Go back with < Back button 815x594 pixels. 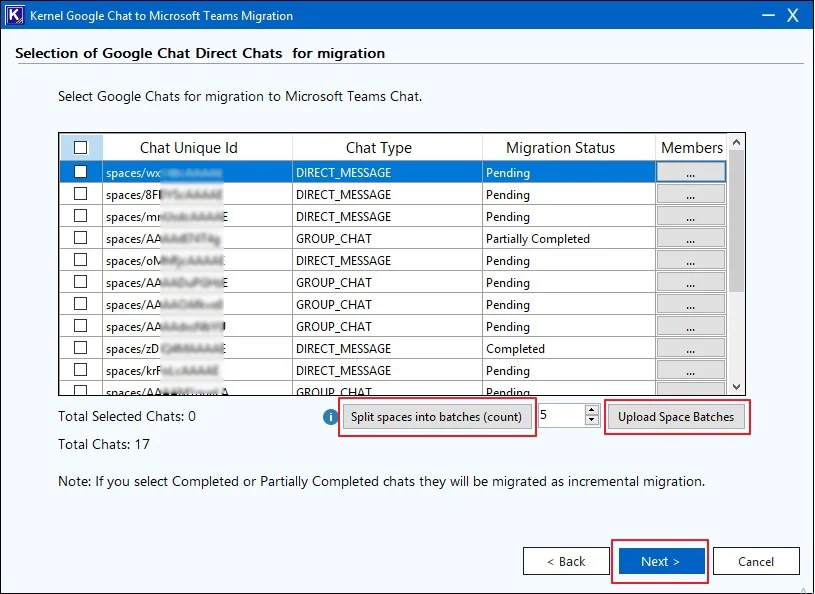(x=566, y=561)
